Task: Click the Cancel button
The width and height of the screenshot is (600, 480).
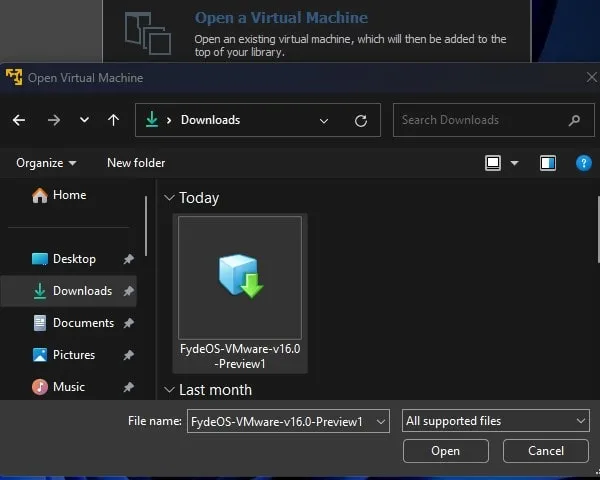Action: click(x=546, y=451)
